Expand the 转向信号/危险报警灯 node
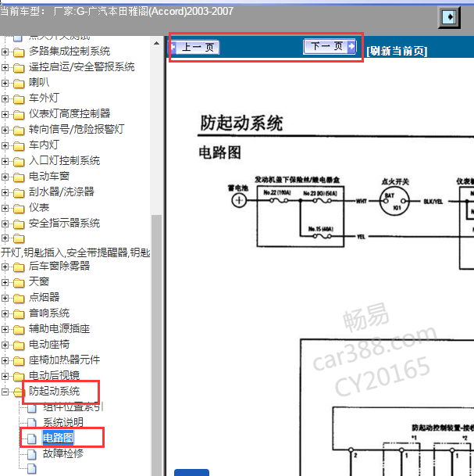Screen dimensions: 474x476 [5, 130]
